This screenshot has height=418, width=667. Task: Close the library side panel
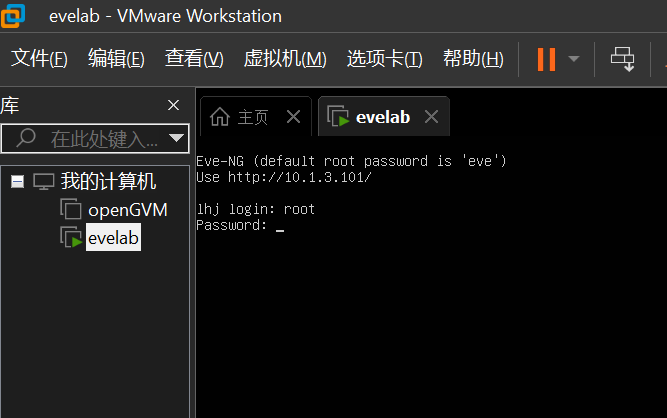pos(173,105)
